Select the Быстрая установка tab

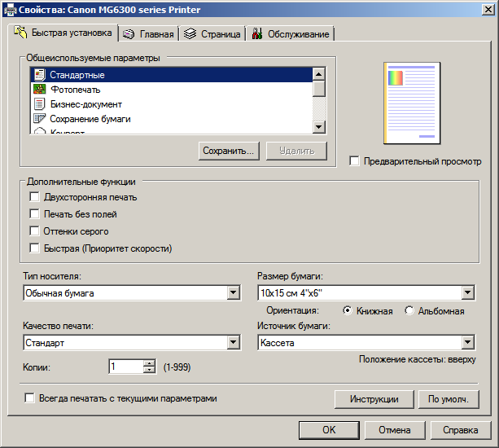coord(63,33)
